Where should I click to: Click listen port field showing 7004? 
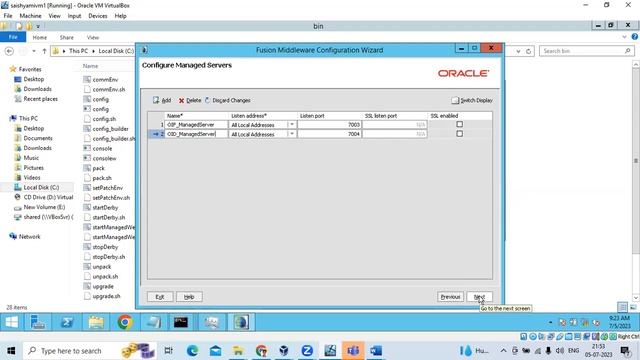pyautogui.click(x=329, y=134)
